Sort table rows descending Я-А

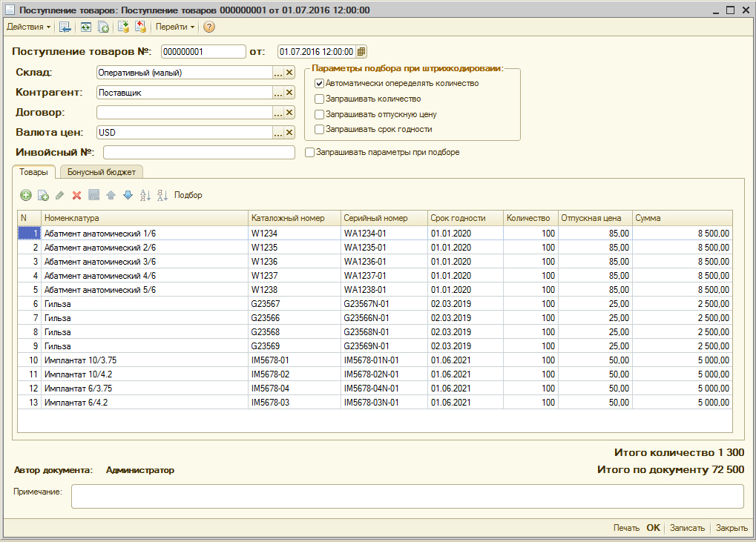(x=162, y=195)
